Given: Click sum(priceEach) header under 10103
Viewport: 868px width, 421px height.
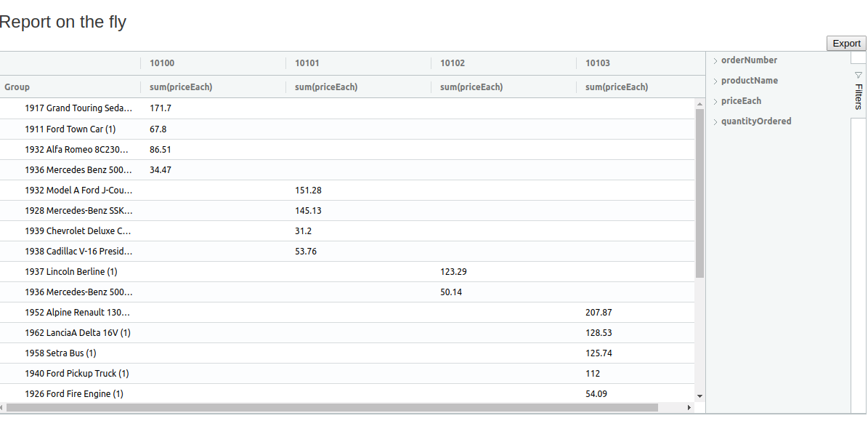Looking at the screenshot, I should (x=641, y=87).
